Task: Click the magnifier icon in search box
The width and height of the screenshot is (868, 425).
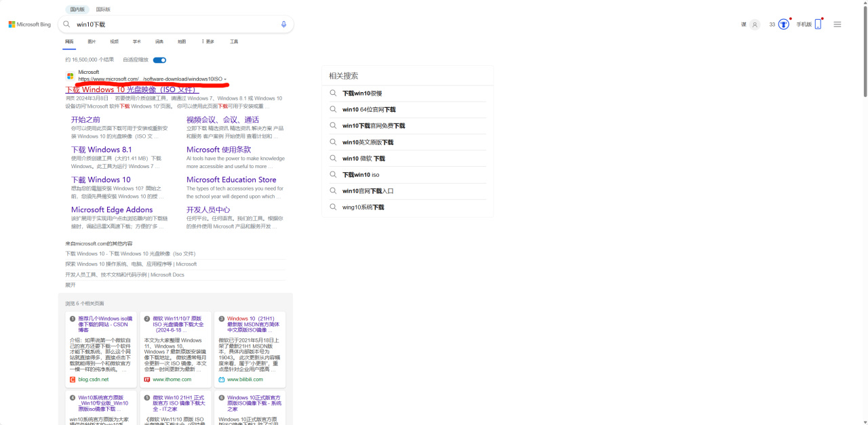Action: [66, 24]
